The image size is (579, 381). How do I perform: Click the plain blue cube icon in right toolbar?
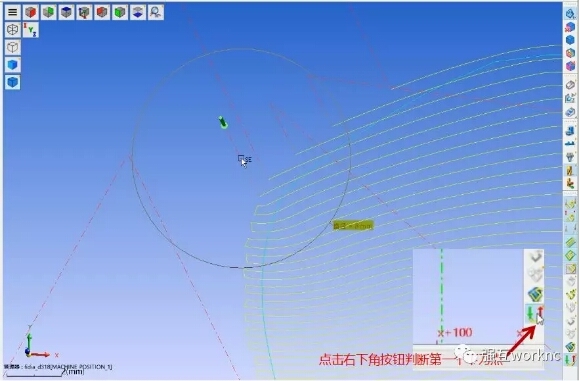(x=570, y=40)
